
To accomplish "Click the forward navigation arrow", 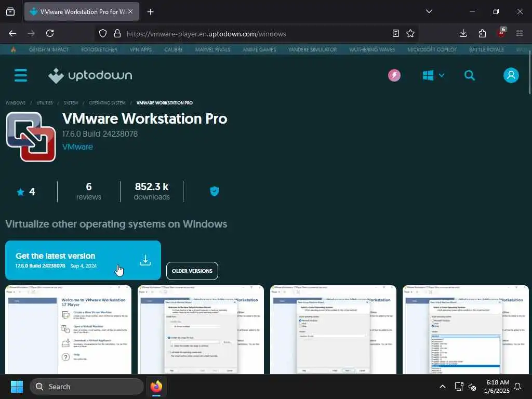I will point(31,33).
